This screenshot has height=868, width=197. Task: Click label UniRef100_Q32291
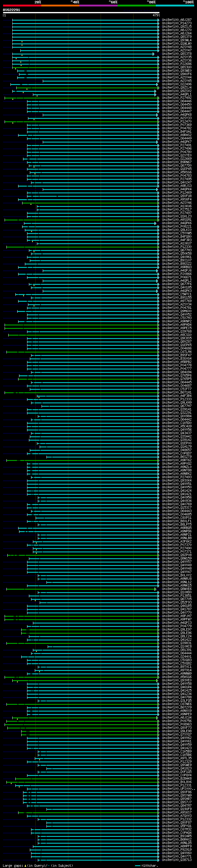point(177,413)
